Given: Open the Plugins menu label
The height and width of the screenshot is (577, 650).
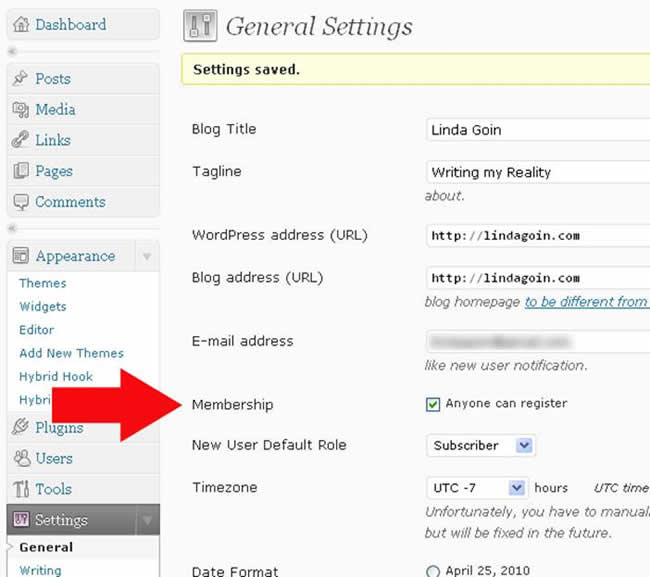Looking at the screenshot, I should click(59, 427).
